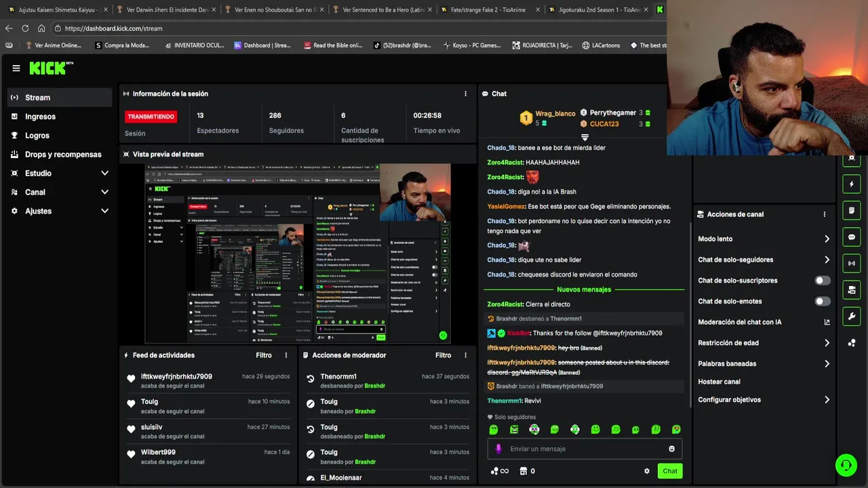Click the wrench tools side icon
Image resolution: width=868 pixels, height=488 pixels.
(852, 317)
